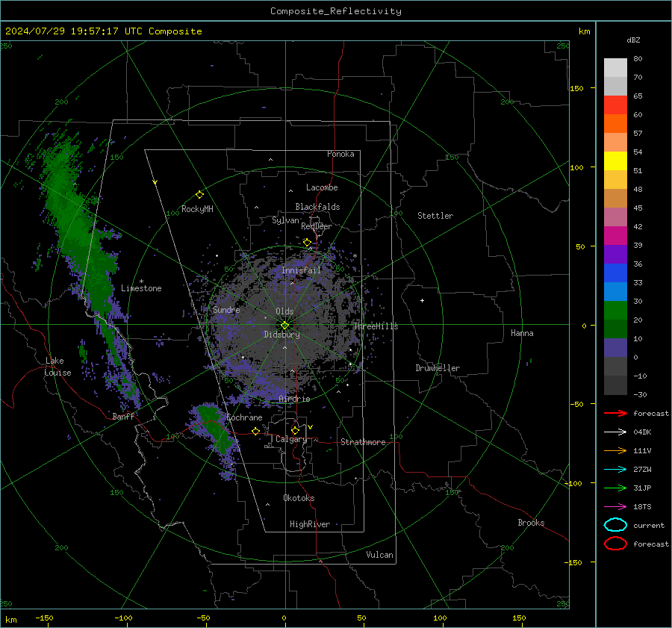
Task: Click the dBZ legend heading
Action: click(x=633, y=40)
